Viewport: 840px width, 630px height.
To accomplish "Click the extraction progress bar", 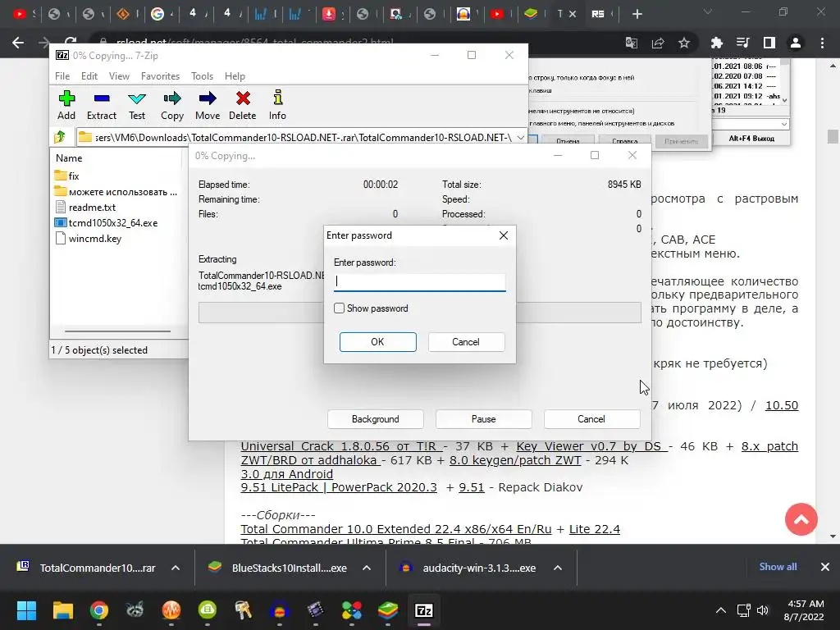I will (419, 313).
